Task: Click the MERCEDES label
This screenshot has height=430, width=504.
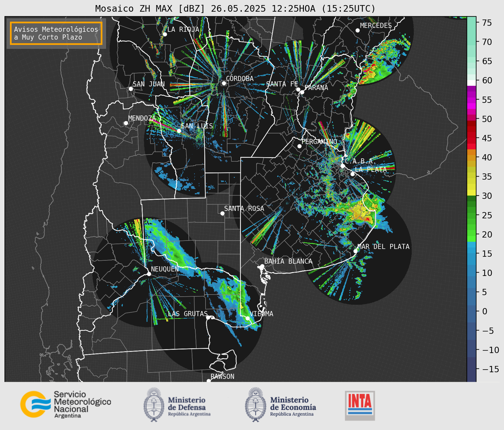Action: click(376, 26)
